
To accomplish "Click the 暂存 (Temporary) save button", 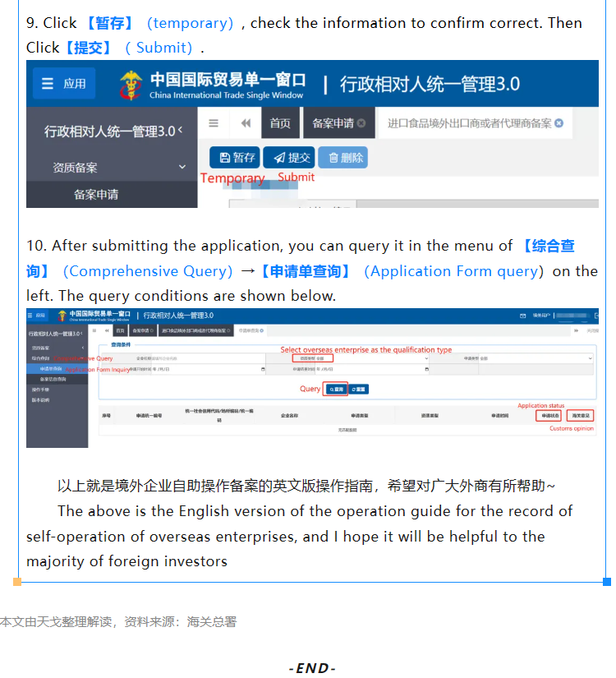I will click(x=234, y=158).
